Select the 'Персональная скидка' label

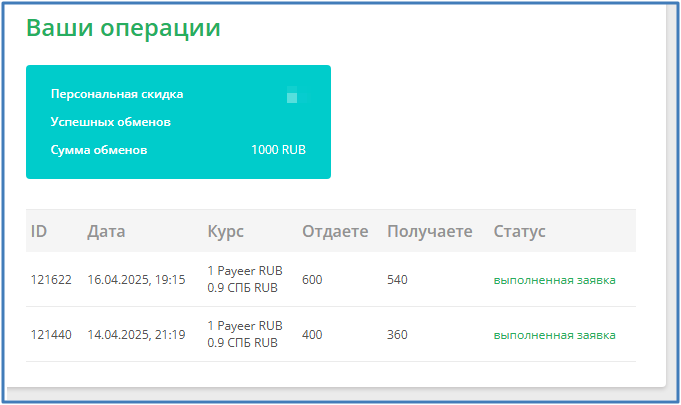pos(117,94)
